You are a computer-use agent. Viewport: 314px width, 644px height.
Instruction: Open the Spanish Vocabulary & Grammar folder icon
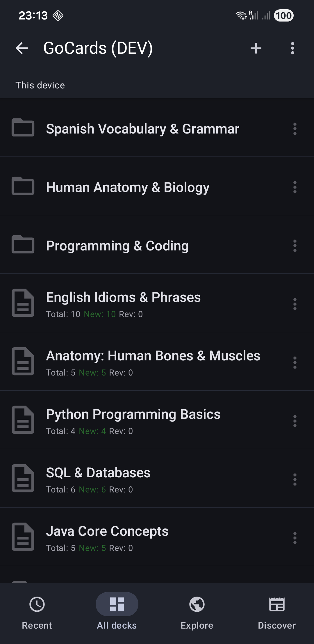pos(23,128)
